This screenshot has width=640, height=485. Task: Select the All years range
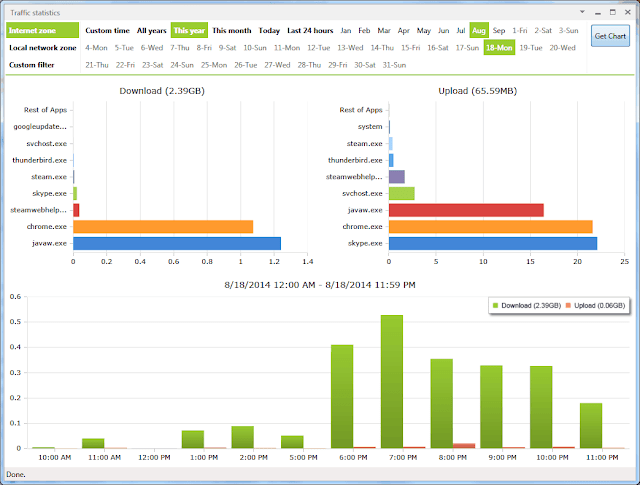coord(151,31)
